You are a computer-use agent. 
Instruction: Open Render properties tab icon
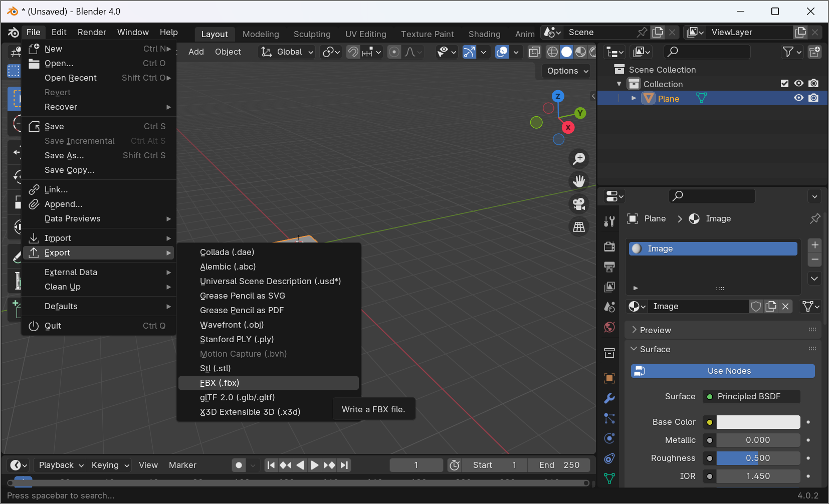point(609,246)
